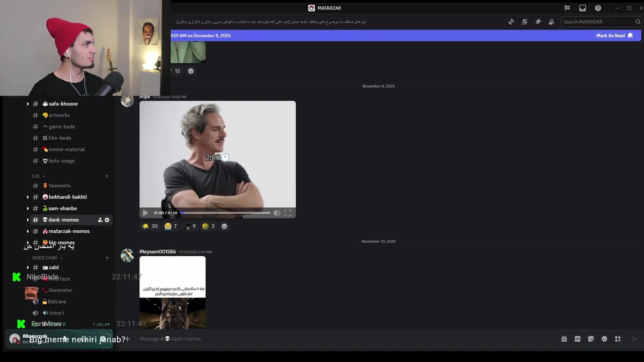Toggle channel notification mute bell

pos(524,22)
